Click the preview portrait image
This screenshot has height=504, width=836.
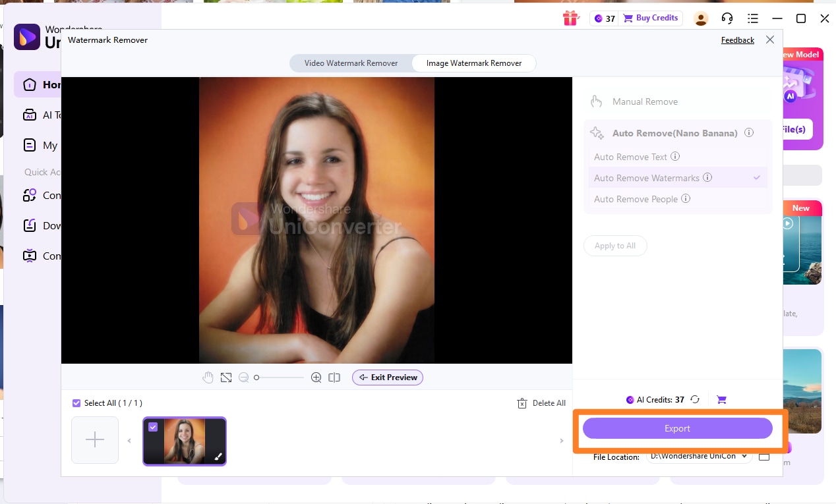tap(316, 220)
